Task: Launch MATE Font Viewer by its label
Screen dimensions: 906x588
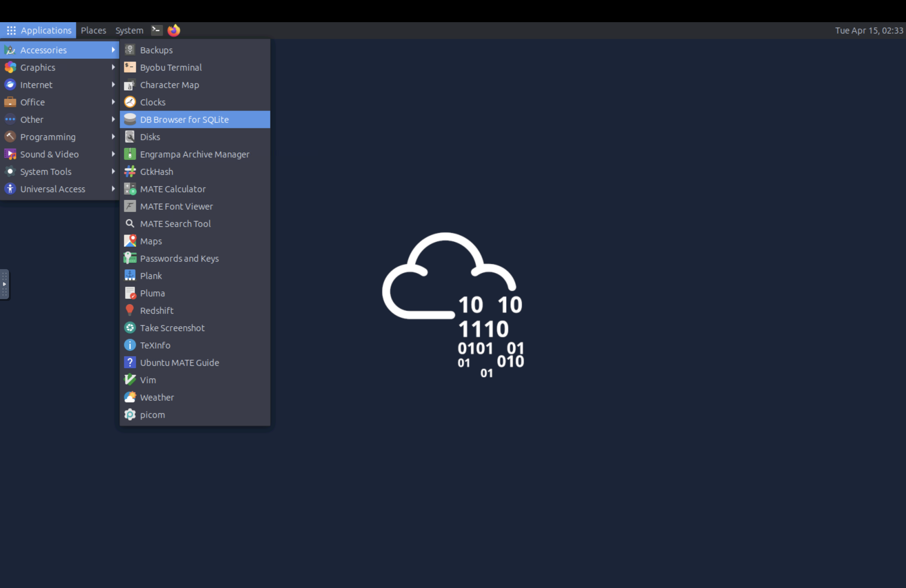Action: tap(176, 207)
